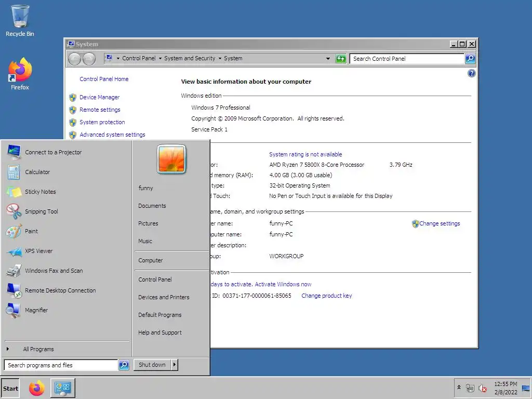Click the Show desktop icon by the clock

click(x=526, y=388)
